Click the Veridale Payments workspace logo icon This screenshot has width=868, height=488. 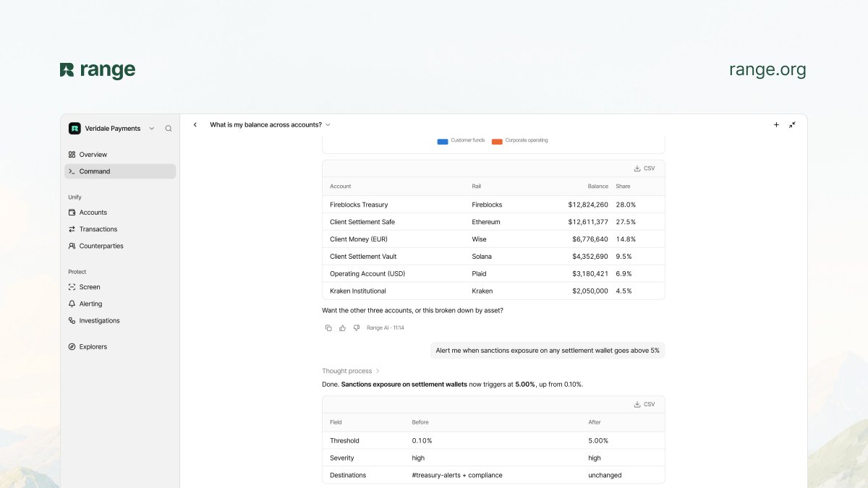(x=75, y=128)
